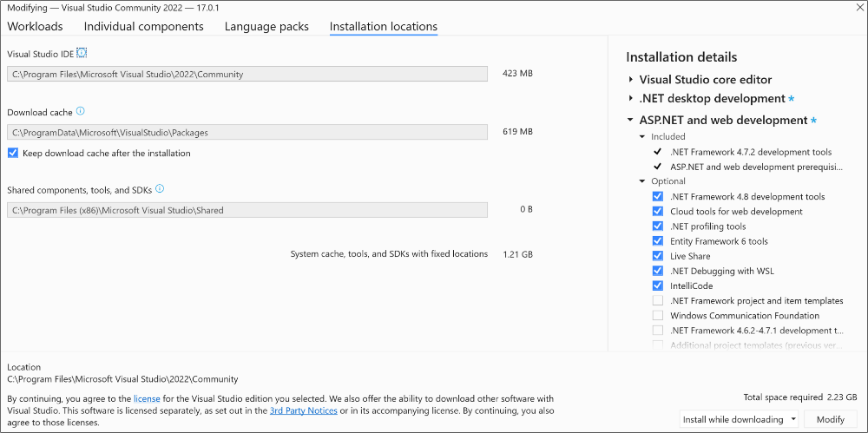Click the Visual Studio IDE path field
Image resolution: width=868 pixels, height=433 pixels.
(247, 74)
